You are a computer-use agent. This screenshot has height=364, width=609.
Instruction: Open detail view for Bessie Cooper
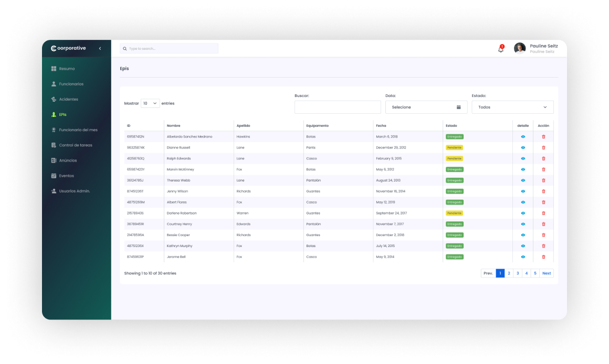click(523, 235)
